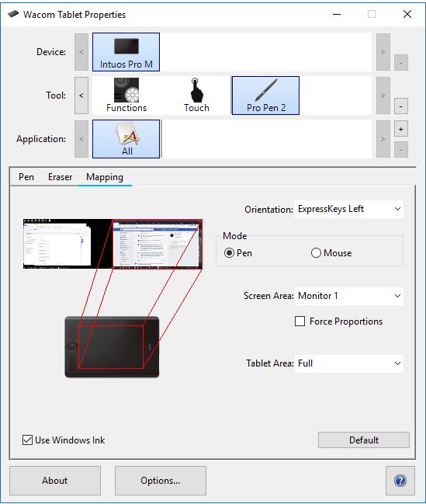Add an application with plus button

tap(401, 129)
